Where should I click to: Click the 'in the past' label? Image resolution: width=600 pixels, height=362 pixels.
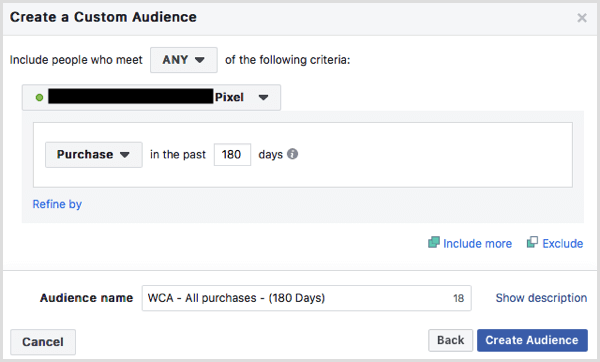click(x=178, y=155)
